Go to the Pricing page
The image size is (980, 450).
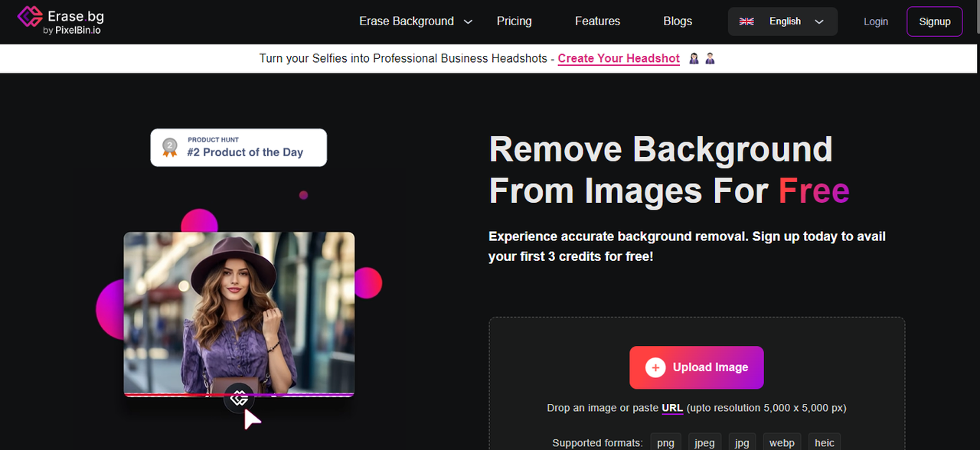coord(514,21)
